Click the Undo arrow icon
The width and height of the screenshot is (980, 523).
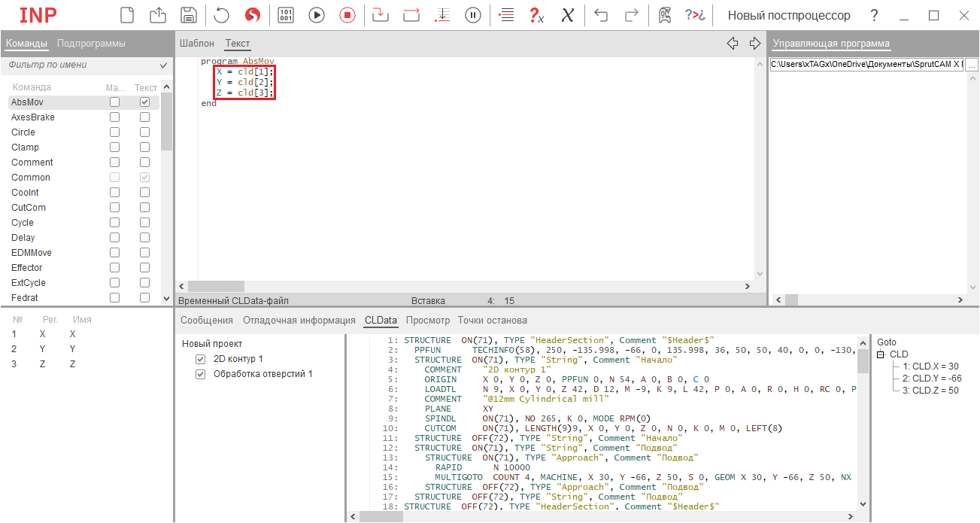coord(601,15)
